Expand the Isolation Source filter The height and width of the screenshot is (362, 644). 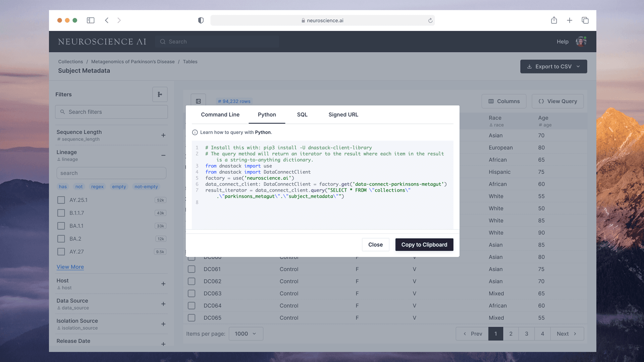point(163,324)
